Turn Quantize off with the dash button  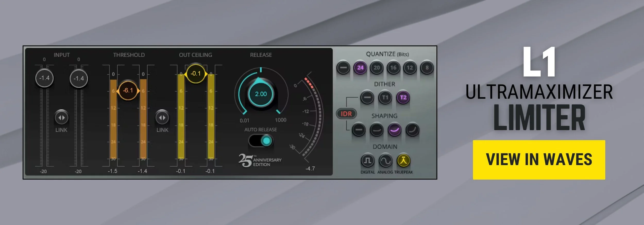point(343,68)
